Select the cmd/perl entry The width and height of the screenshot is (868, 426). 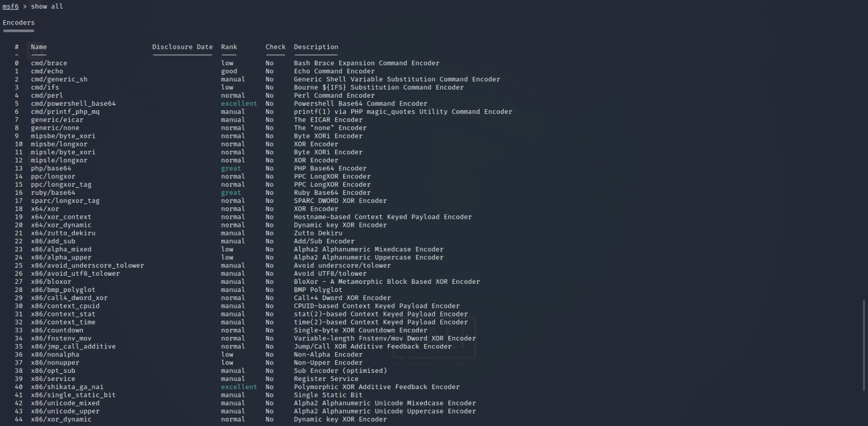(x=47, y=96)
